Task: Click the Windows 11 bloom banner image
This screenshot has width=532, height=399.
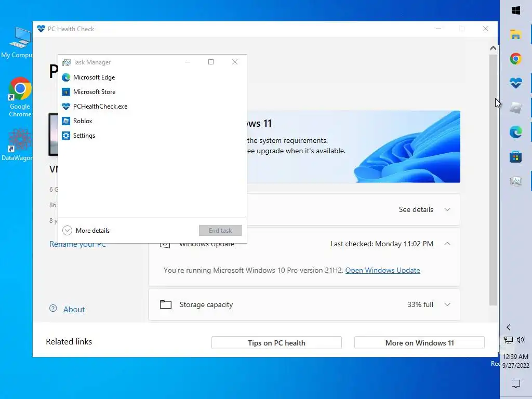Action: click(x=407, y=147)
